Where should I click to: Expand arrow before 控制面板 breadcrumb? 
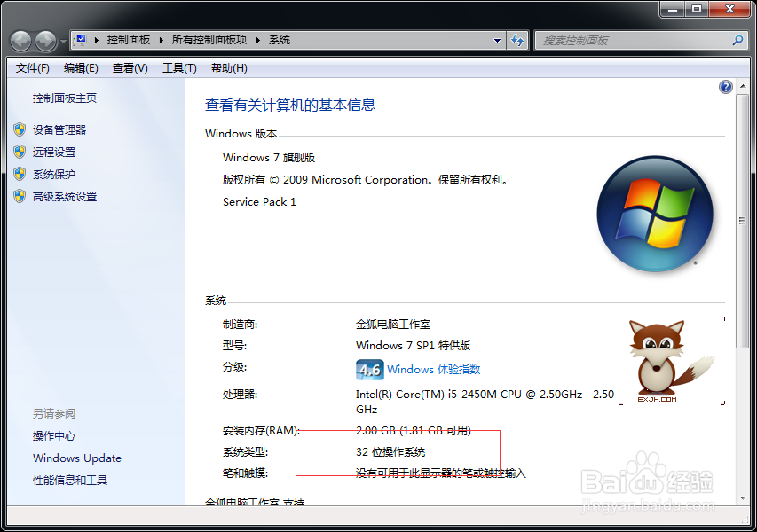click(97, 40)
